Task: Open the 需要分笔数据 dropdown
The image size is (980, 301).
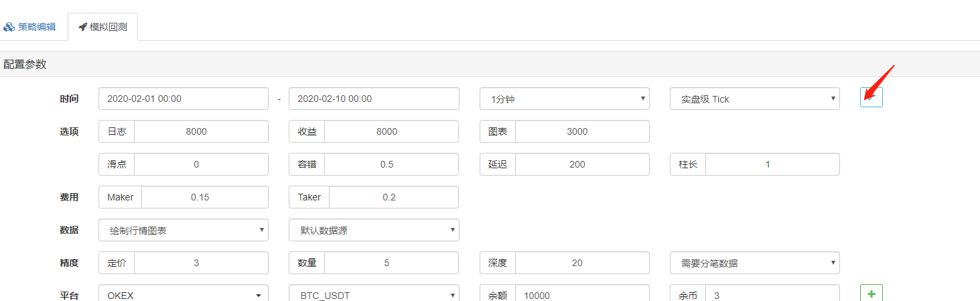Action: tap(755, 263)
